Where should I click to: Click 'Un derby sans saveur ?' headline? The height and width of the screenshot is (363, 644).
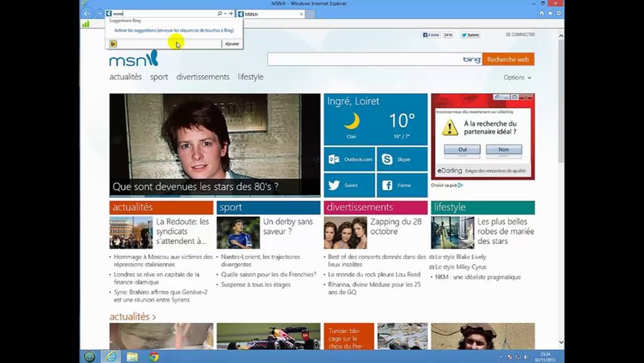(x=288, y=226)
